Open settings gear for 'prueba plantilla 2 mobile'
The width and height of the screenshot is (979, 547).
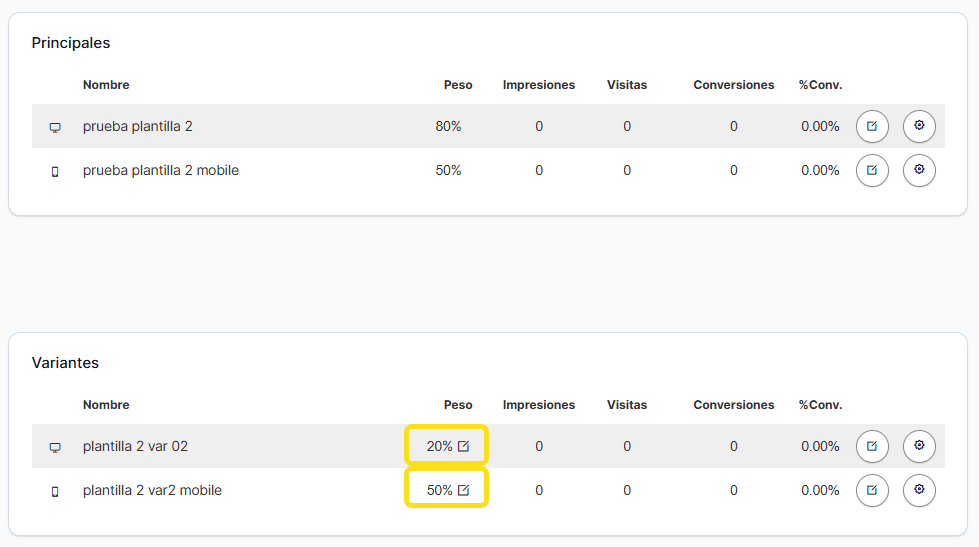point(919,171)
